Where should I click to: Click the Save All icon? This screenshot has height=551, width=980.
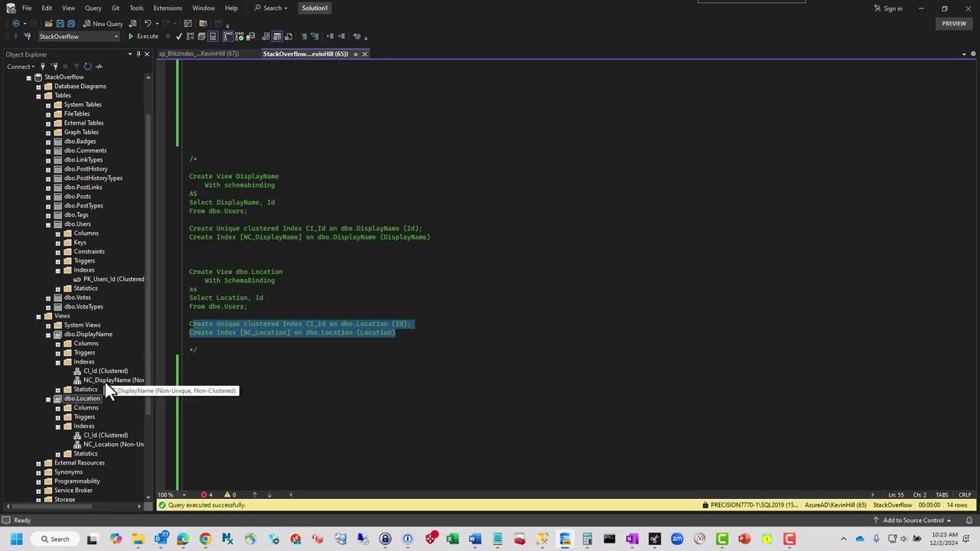[x=71, y=23]
